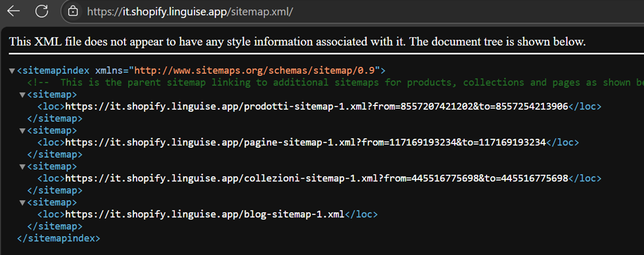
Task: Collapse the sitemap node containing prodotti-sitemap-1.xml
Action: [22, 95]
